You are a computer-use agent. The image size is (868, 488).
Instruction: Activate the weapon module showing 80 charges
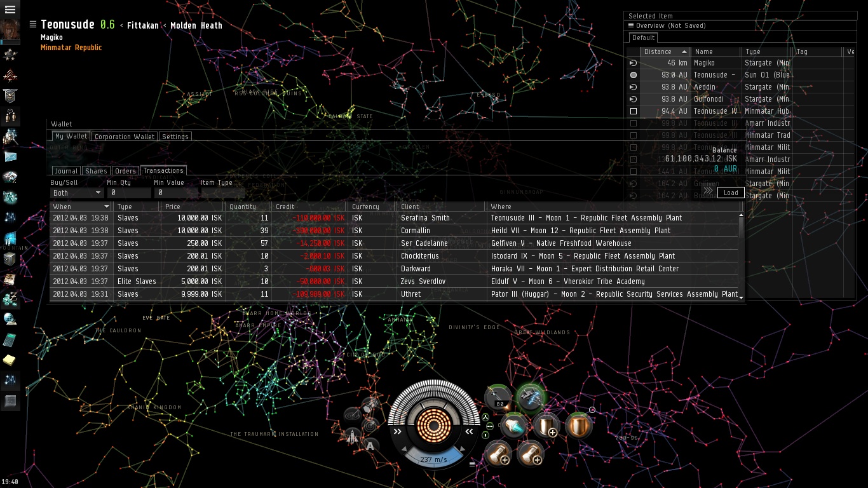point(499,398)
